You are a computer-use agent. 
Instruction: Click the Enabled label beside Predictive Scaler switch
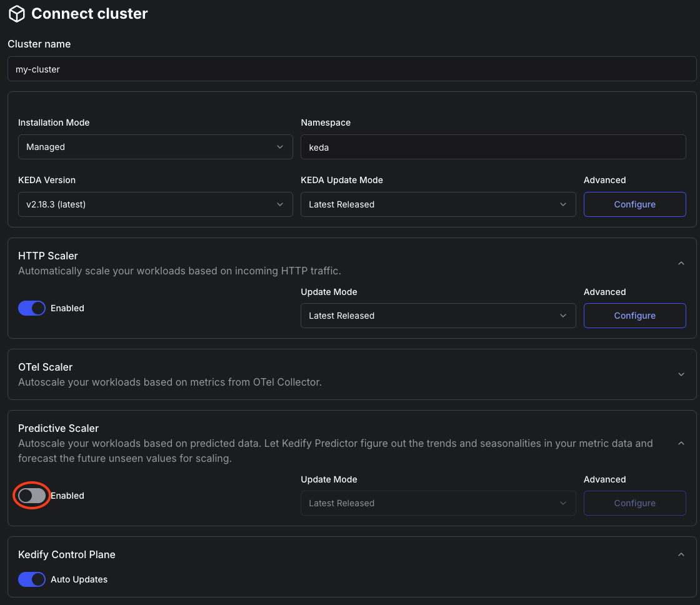pyautogui.click(x=67, y=496)
